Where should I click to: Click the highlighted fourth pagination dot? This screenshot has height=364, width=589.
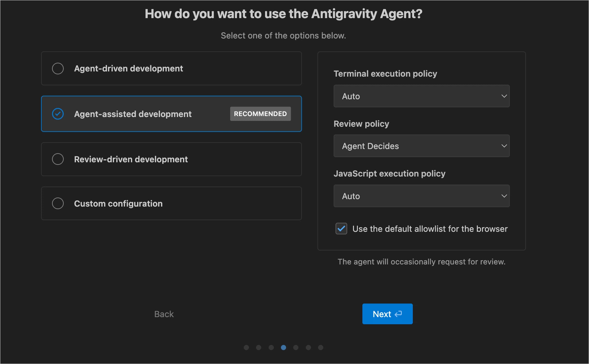[x=284, y=347]
